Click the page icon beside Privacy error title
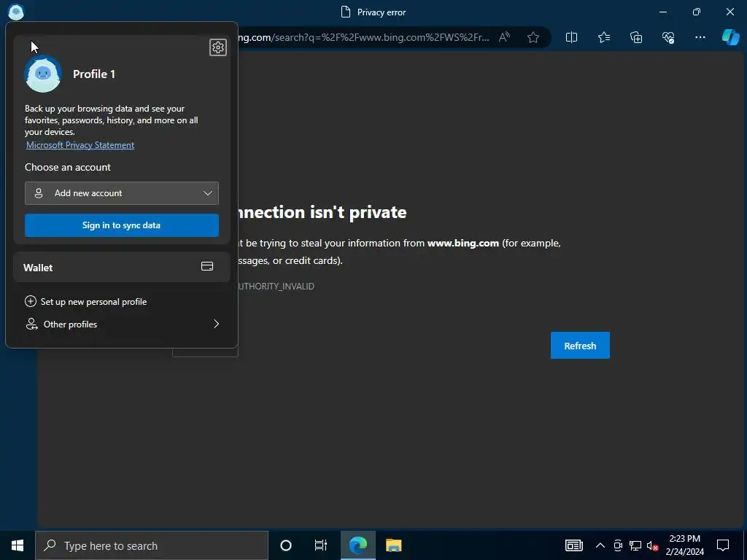The height and width of the screenshot is (560, 747). (346, 12)
